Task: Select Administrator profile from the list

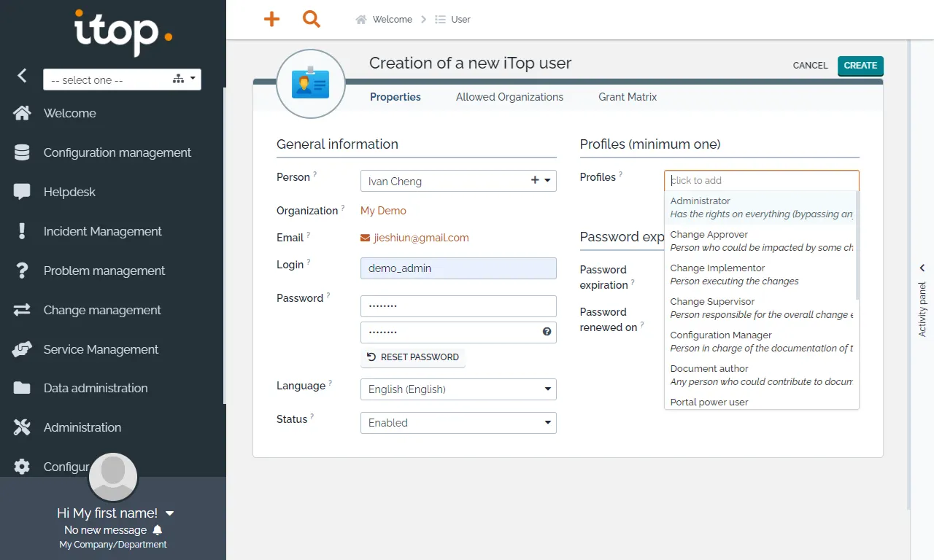Action: click(759, 208)
